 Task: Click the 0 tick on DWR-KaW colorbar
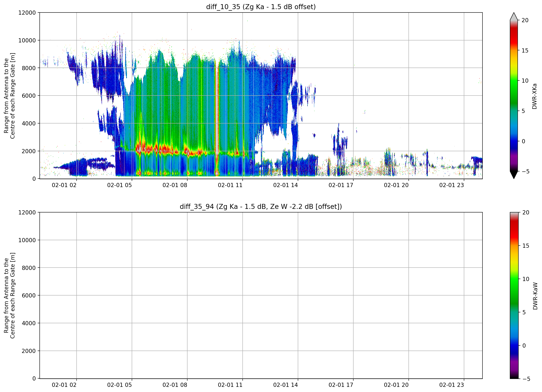coord(524,345)
